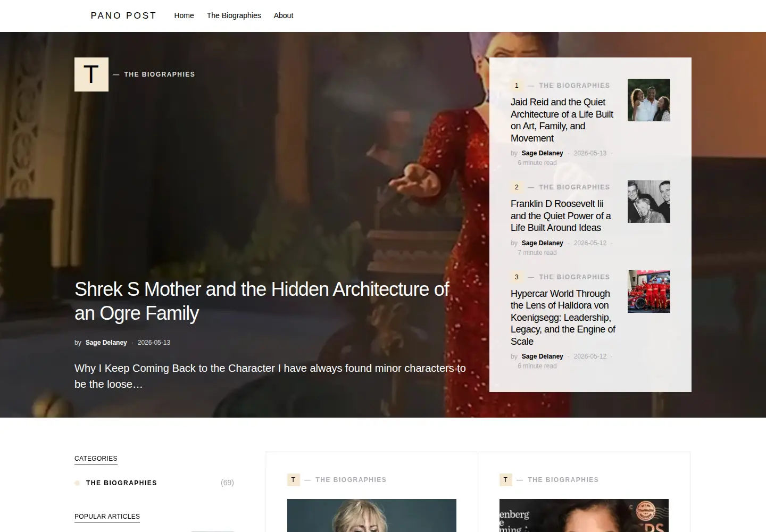Open THE BIOGRAPHIES label on first article card

[351, 480]
